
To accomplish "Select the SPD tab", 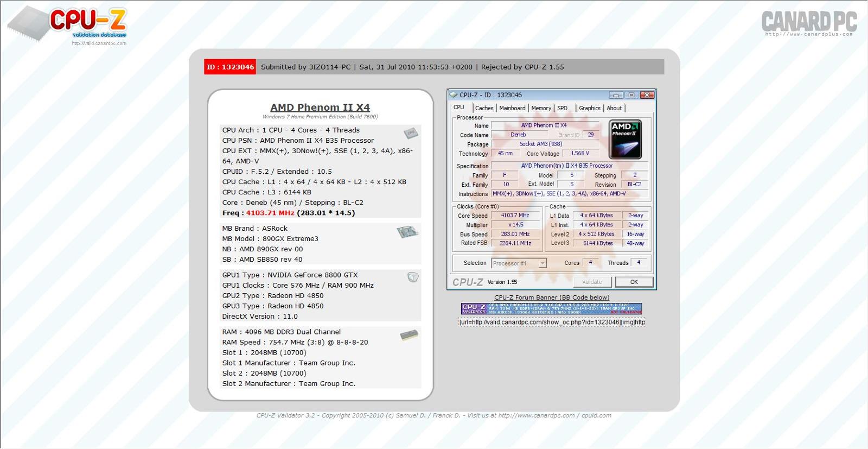I will 563,108.
